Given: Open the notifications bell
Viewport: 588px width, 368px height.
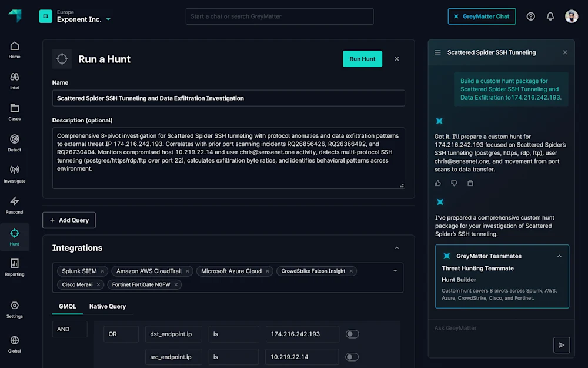Looking at the screenshot, I should pyautogui.click(x=550, y=16).
